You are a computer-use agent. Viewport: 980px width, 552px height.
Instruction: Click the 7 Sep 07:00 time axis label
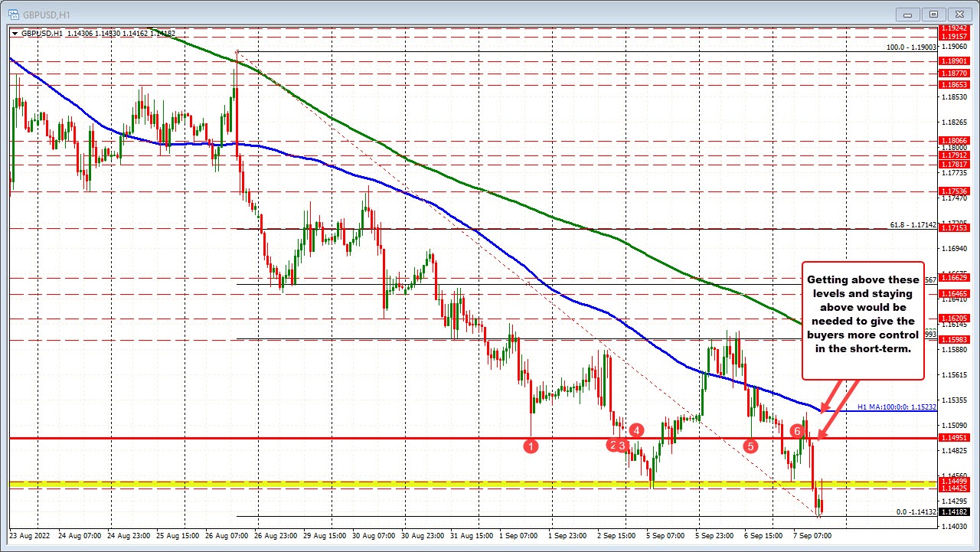coord(812,536)
